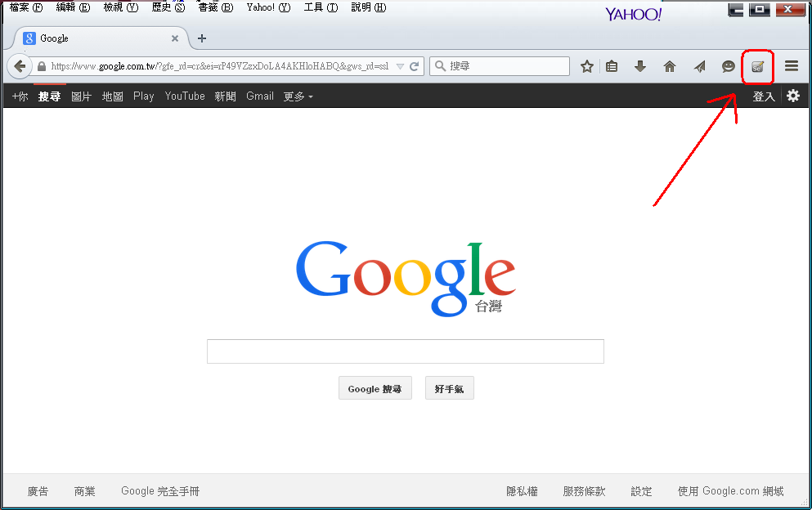Click the 登入 sign-in link

pyautogui.click(x=763, y=96)
